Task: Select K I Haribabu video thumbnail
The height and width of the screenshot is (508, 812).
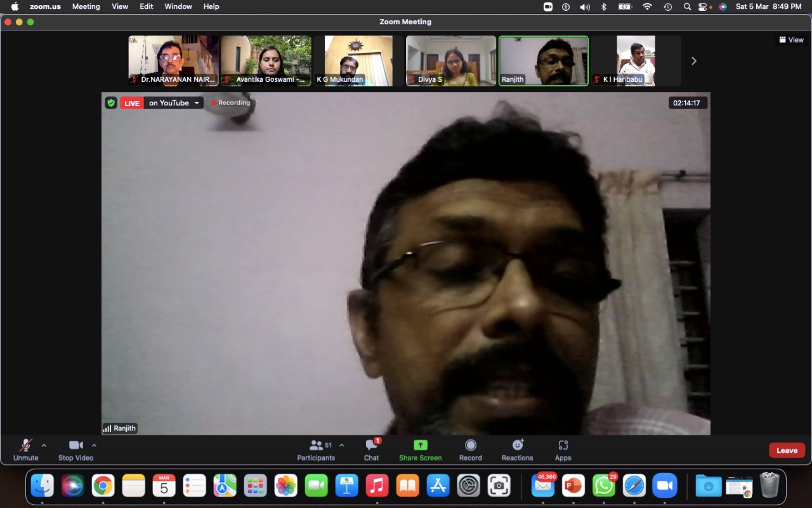Action: [x=636, y=61]
